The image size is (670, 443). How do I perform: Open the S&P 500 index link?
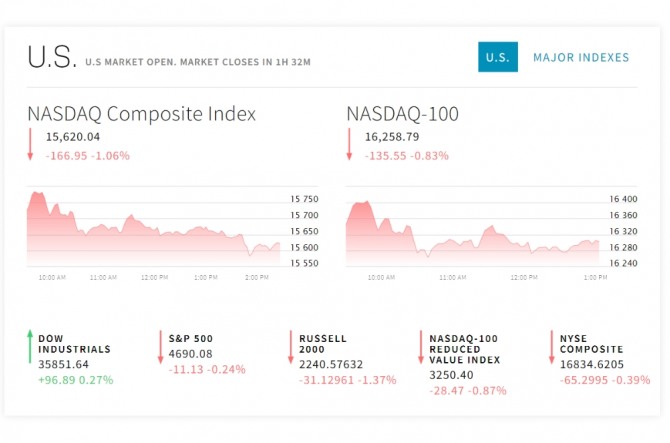point(190,338)
